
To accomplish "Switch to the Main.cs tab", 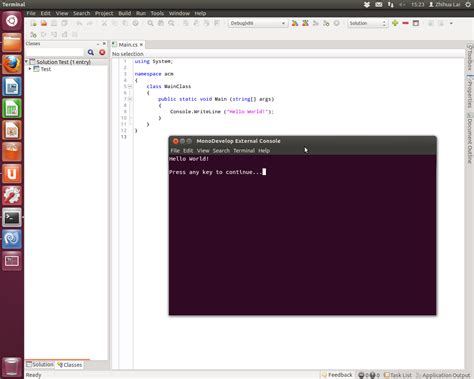I will click(128, 44).
